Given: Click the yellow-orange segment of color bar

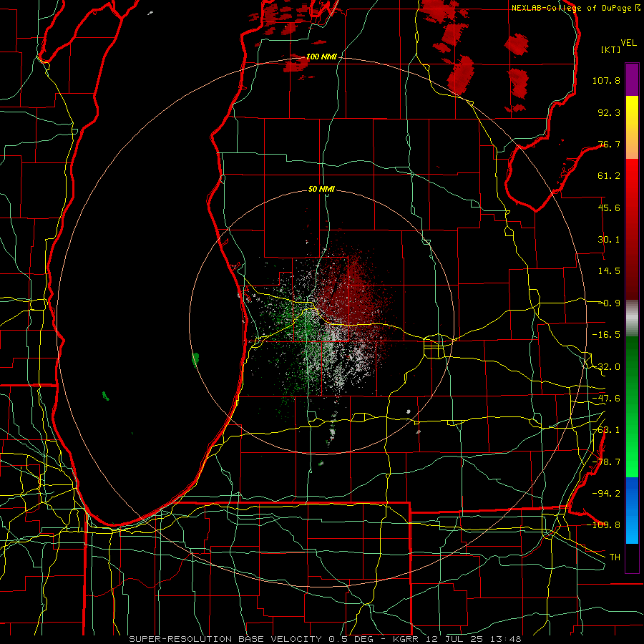Looking at the screenshot, I should [x=632, y=127].
